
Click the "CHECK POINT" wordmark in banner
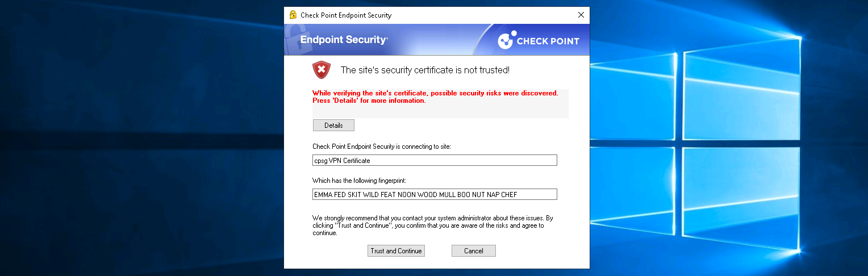click(x=548, y=41)
